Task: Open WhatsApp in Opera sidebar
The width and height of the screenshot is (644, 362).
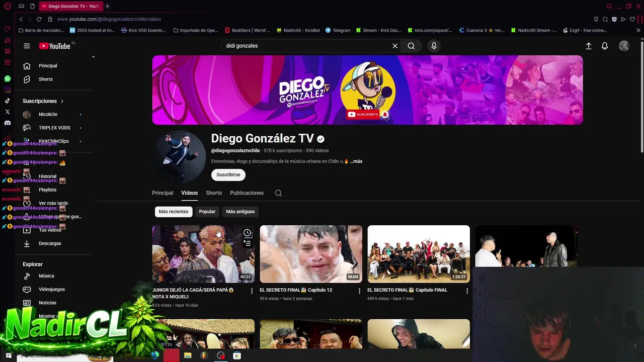Action: click(7, 79)
